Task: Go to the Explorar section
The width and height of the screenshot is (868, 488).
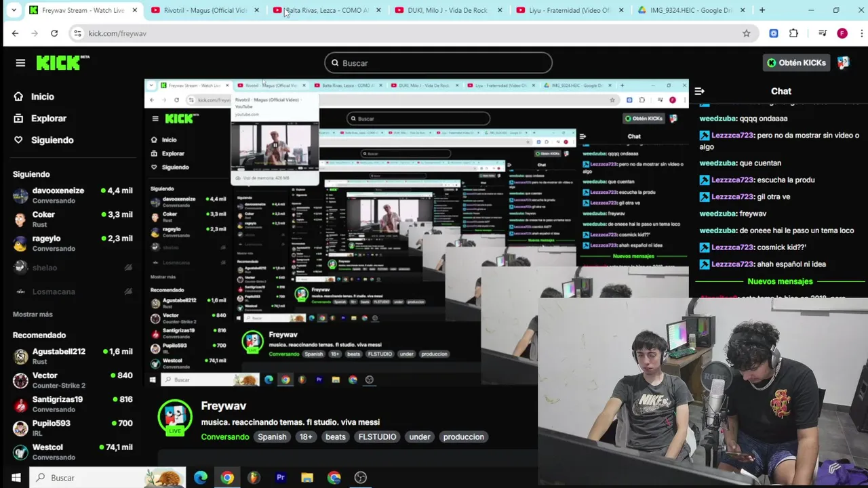Action: click(x=41, y=118)
